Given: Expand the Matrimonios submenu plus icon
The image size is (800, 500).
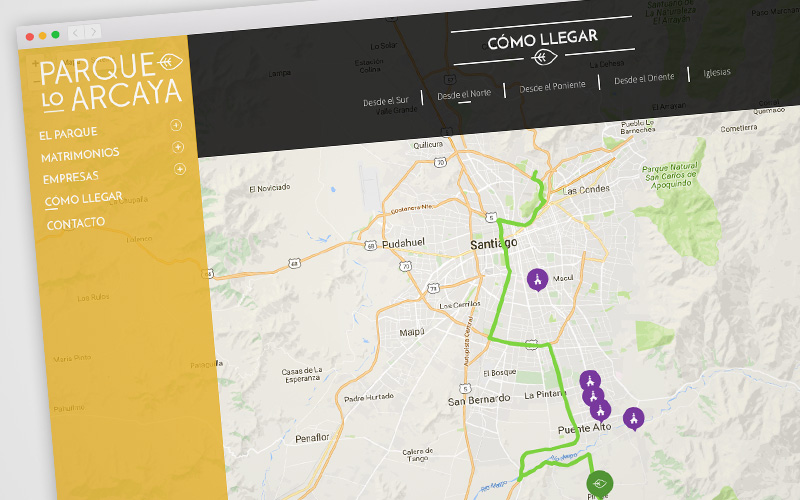Looking at the screenshot, I should (178, 147).
